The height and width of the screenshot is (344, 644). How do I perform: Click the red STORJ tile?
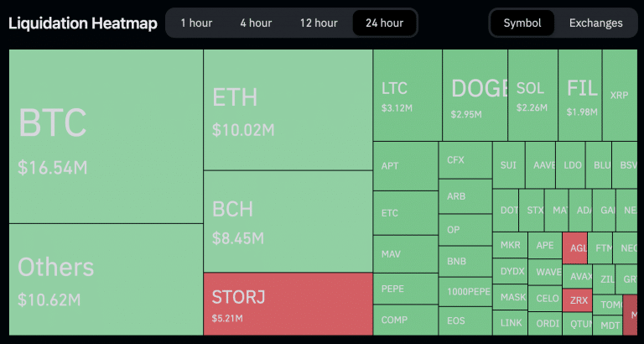[x=288, y=304]
